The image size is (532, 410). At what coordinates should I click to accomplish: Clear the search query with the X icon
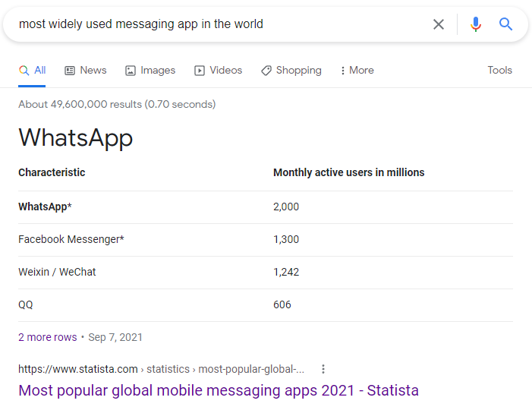[439, 24]
